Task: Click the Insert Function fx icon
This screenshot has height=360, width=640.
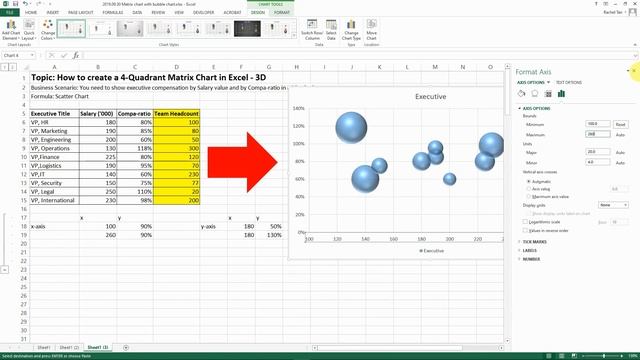Action: [x=76, y=55]
